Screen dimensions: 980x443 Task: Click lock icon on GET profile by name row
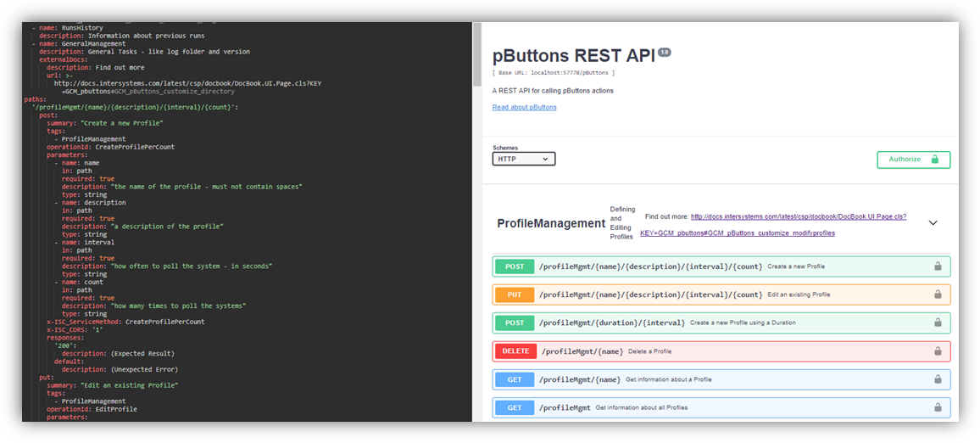click(938, 379)
